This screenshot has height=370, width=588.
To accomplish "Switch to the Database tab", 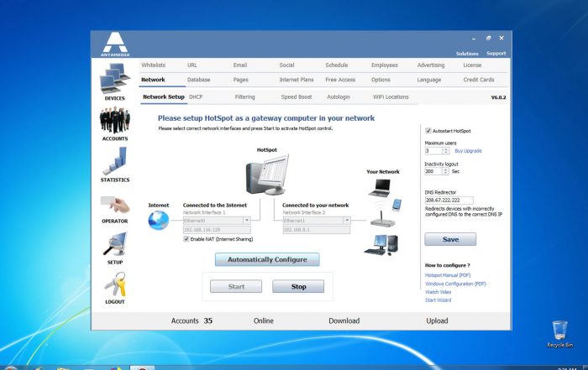I will click(199, 80).
